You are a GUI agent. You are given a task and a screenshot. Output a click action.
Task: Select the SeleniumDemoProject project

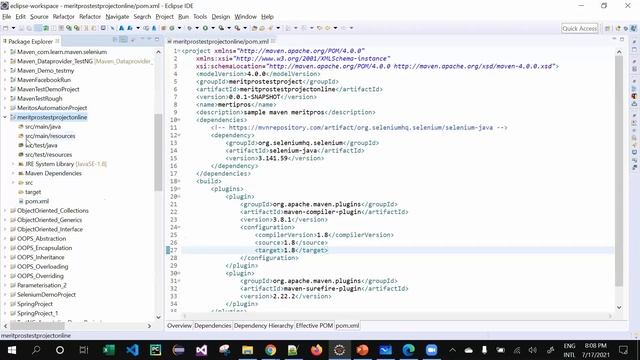point(46,295)
